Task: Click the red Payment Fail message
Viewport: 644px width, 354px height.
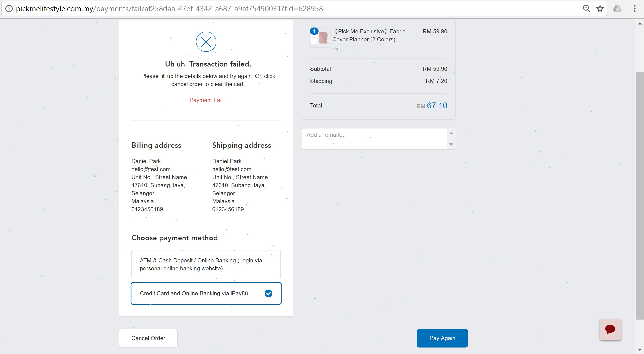Action: pos(206,100)
